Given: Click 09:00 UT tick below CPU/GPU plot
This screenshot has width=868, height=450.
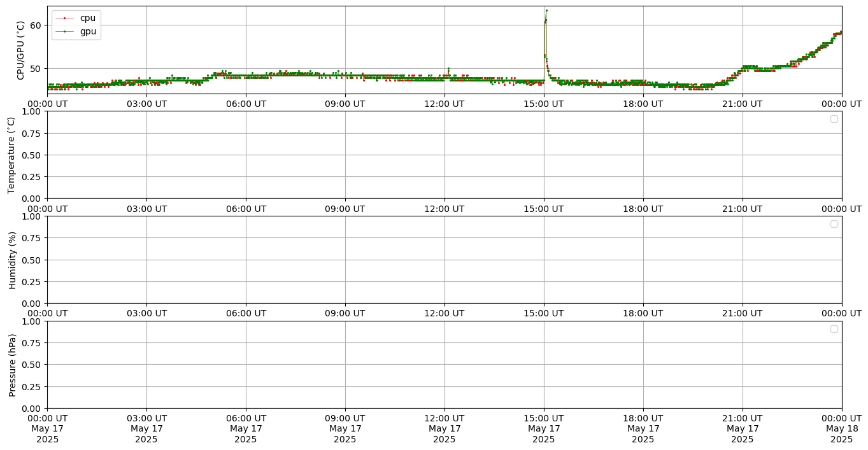Looking at the screenshot, I should point(345,104).
